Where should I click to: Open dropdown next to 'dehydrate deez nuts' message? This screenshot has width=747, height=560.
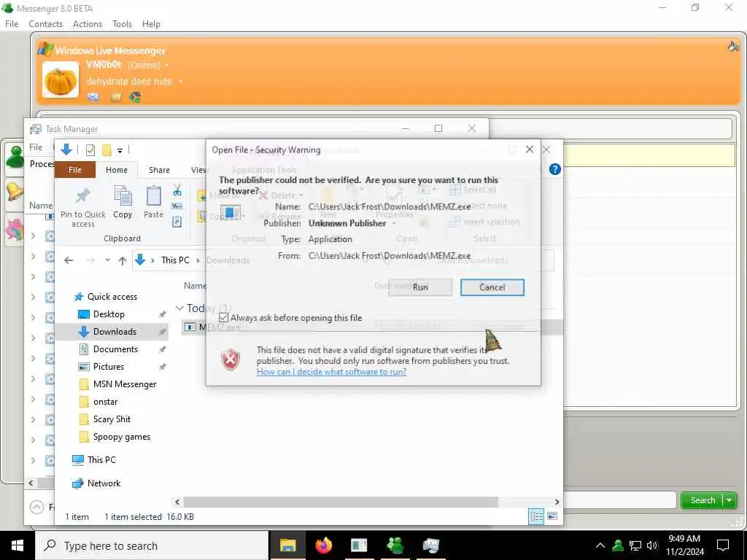pyautogui.click(x=180, y=82)
